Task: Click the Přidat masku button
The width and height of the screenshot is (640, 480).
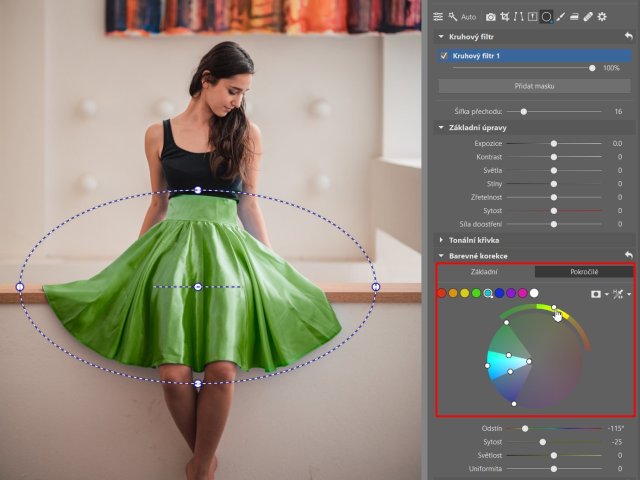Action: click(x=534, y=86)
